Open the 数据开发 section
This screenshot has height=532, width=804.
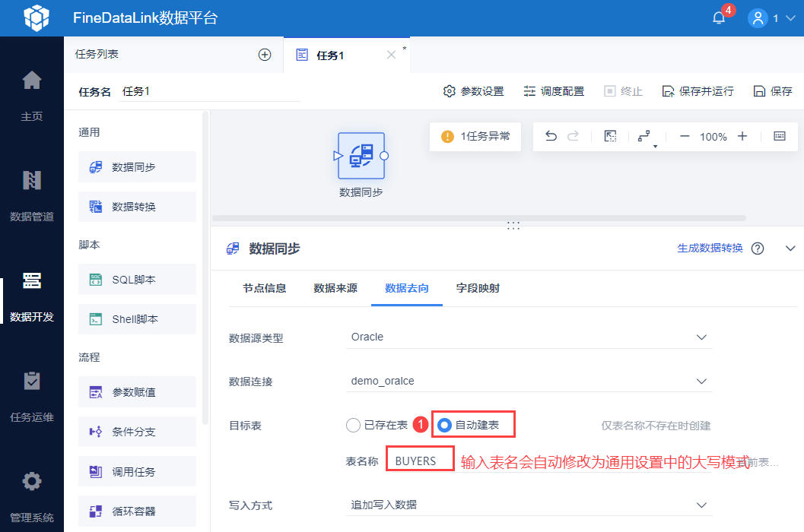pyautogui.click(x=32, y=296)
